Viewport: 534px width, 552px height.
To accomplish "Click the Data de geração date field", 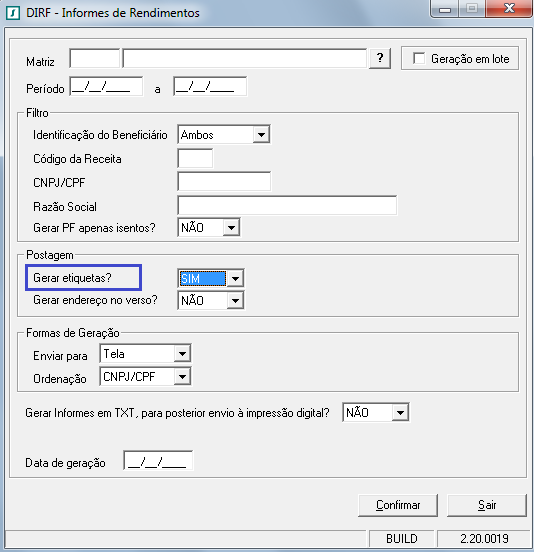I will pos(158,461).
